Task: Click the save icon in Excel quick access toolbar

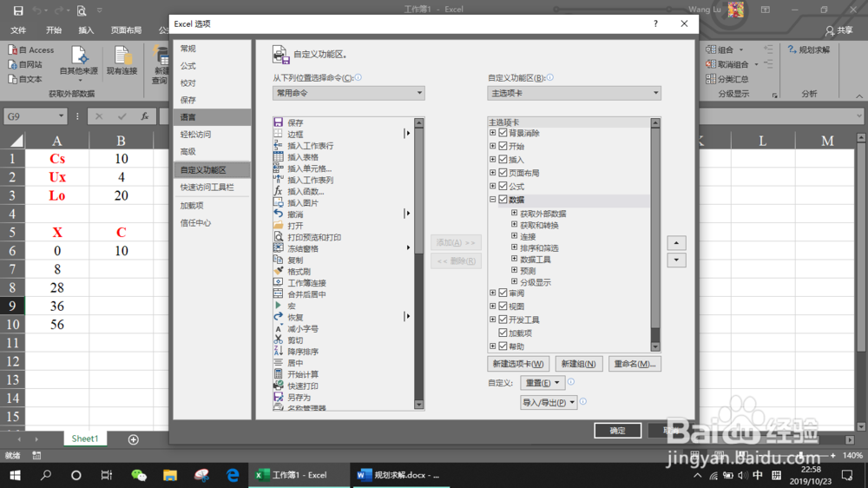Action: click(18, 10)
